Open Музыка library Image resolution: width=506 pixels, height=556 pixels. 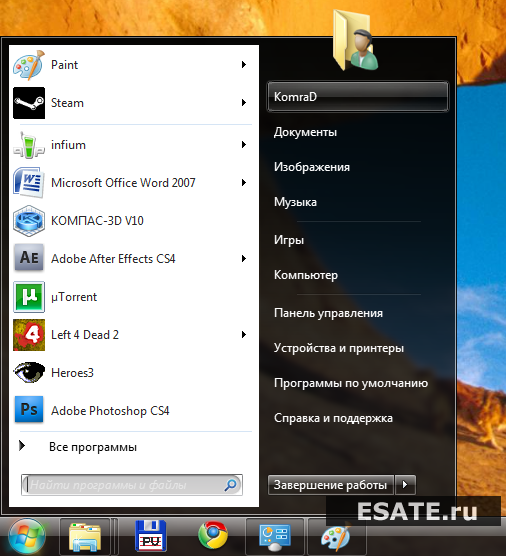tap(295, 202)
